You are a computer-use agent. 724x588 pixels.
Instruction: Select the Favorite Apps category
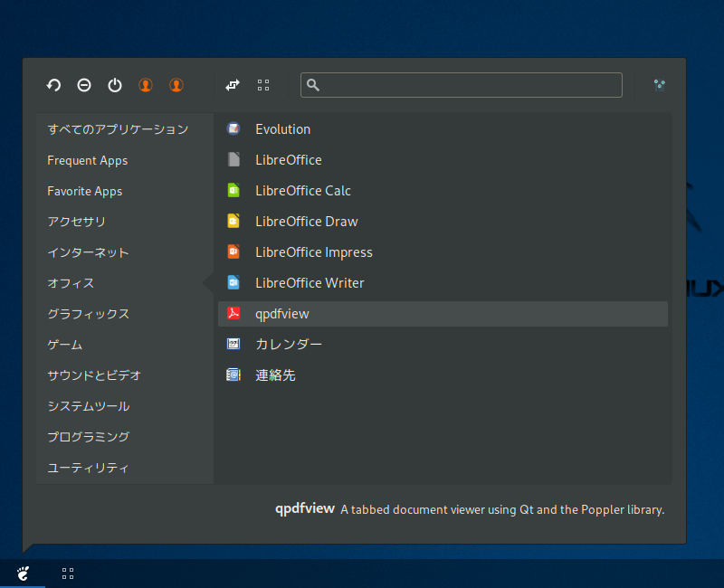click(x=125, y=191)
